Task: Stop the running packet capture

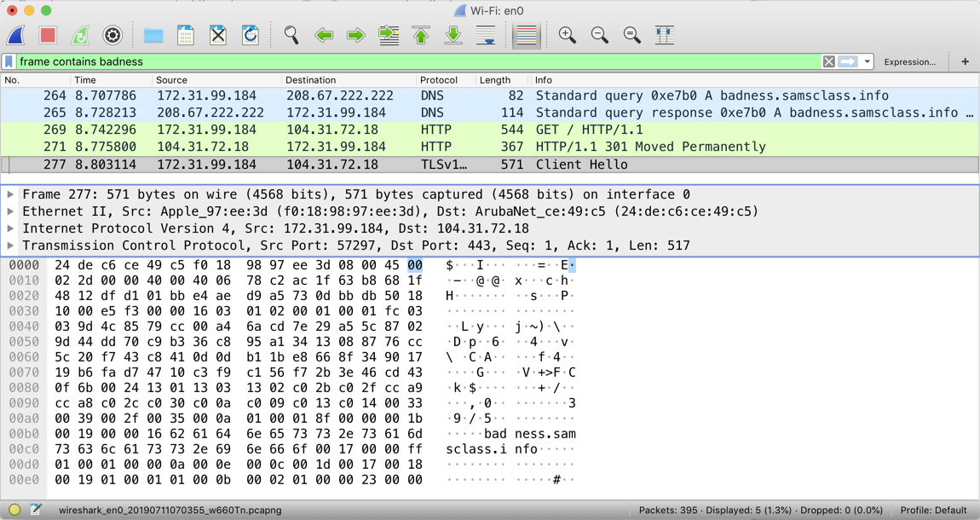Action: coord(48,35)
